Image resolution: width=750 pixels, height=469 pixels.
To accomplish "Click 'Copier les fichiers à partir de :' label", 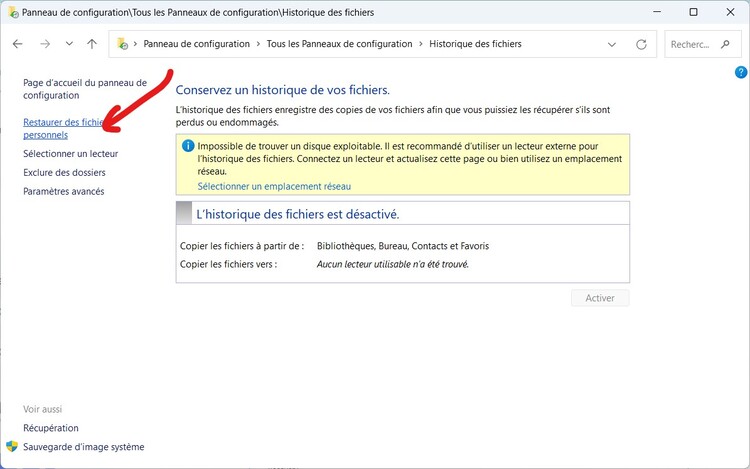I will [x=242, y=246].
